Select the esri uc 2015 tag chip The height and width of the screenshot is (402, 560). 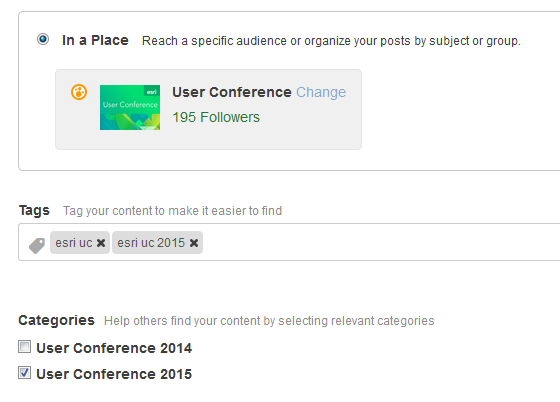(x=158, y=242)
